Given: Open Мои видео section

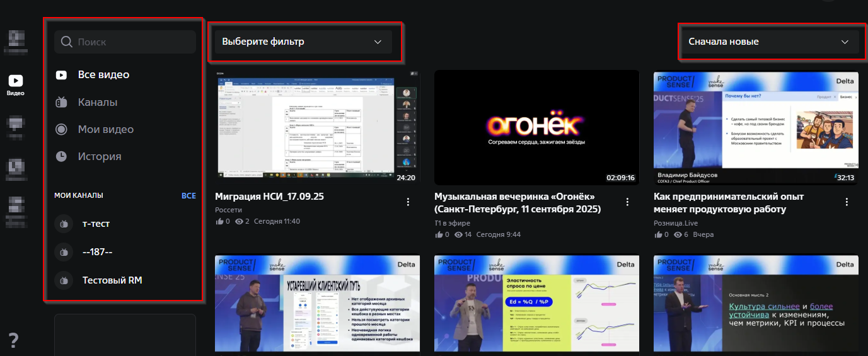Looking at the screenshot, I should pyautogui.click(x=105, y=129).
